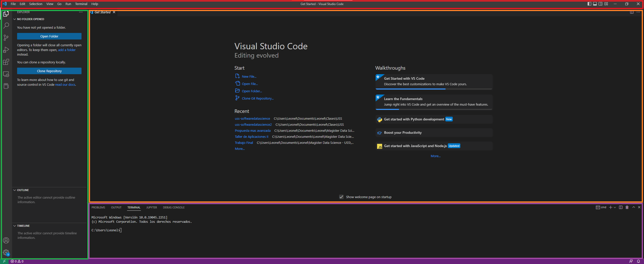Screen dimensions: 644x264
Task: Uncheck Show welcome page on startup
Action: pyautogui.click(x=341, y=197)
